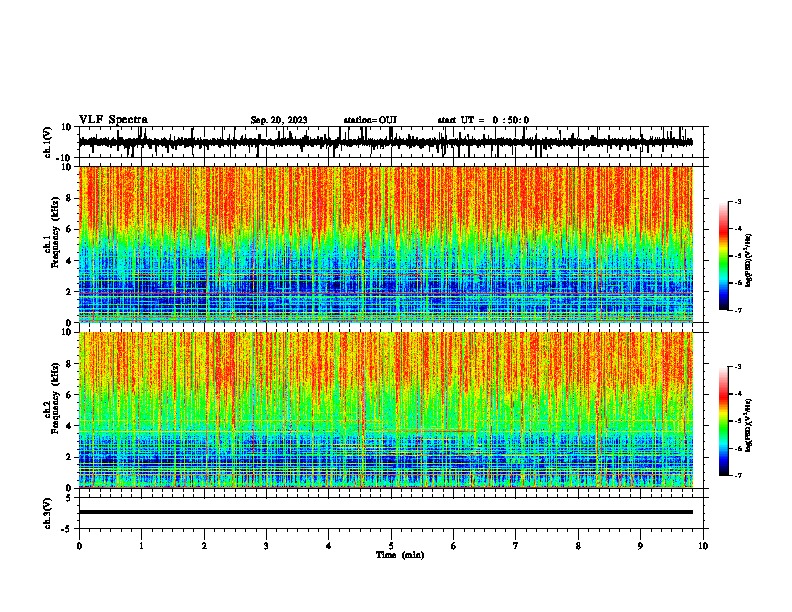Click the "8" tick on the time axis
The width and height of the screenshot is (792, 612).
(x=578, y=546)
